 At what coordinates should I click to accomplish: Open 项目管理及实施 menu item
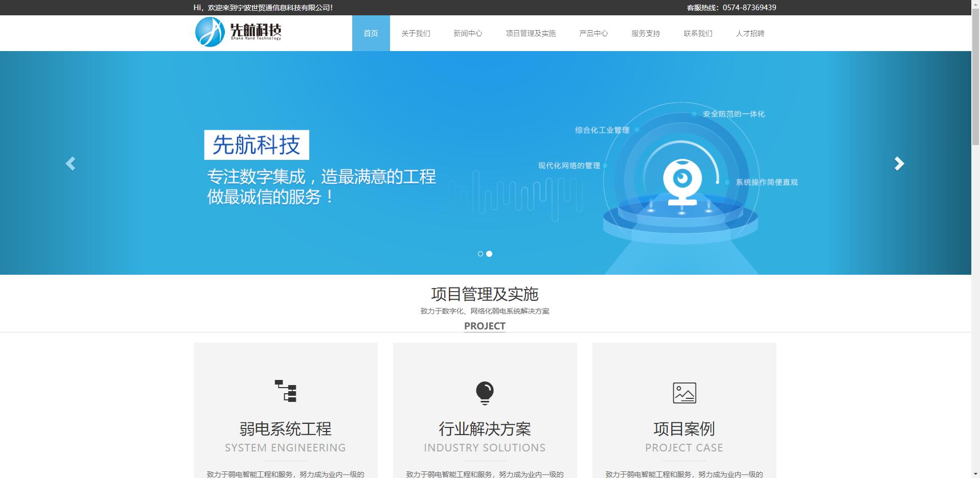531,33
